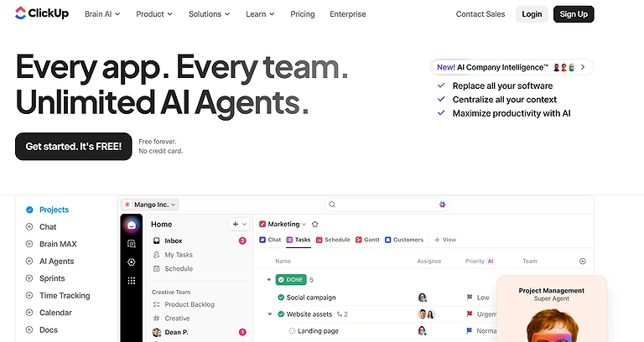Screen dimensions: 644x342
Task: Click the AI badge next to Priority
Action: 491,262
